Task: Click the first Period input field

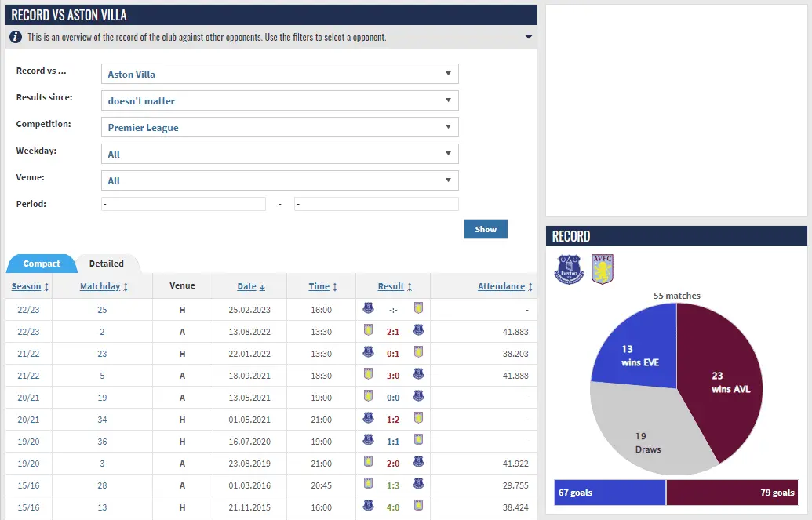Action: (x=184, y=204)
